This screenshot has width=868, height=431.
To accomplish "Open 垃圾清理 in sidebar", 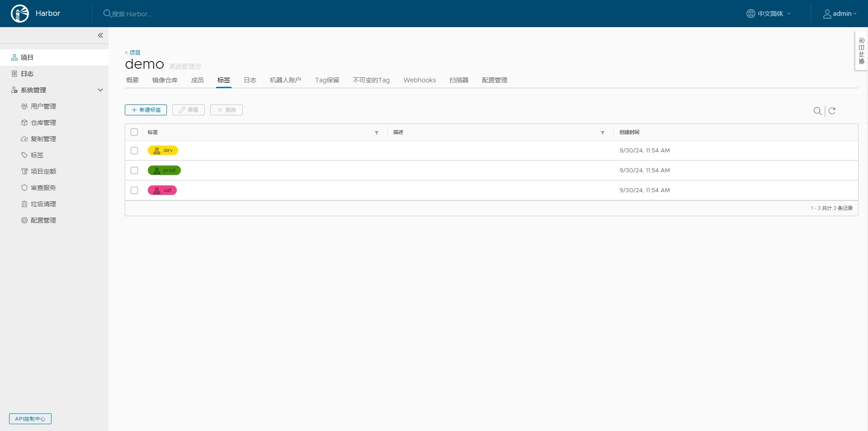I will (43, 204).
